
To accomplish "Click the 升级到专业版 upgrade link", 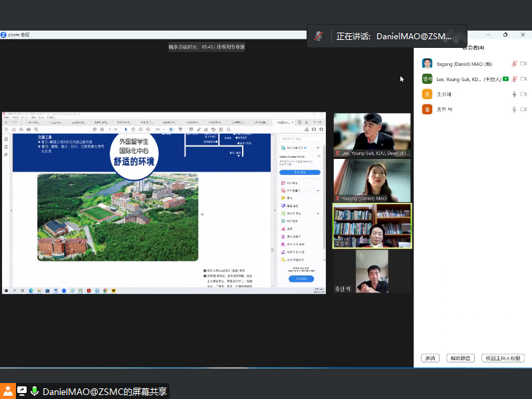I will point(231,47).
